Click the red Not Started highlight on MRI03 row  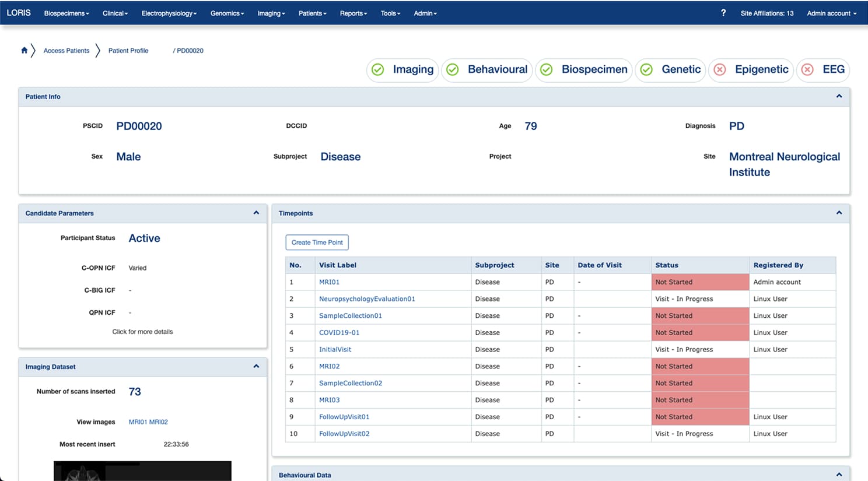[699, 400]
